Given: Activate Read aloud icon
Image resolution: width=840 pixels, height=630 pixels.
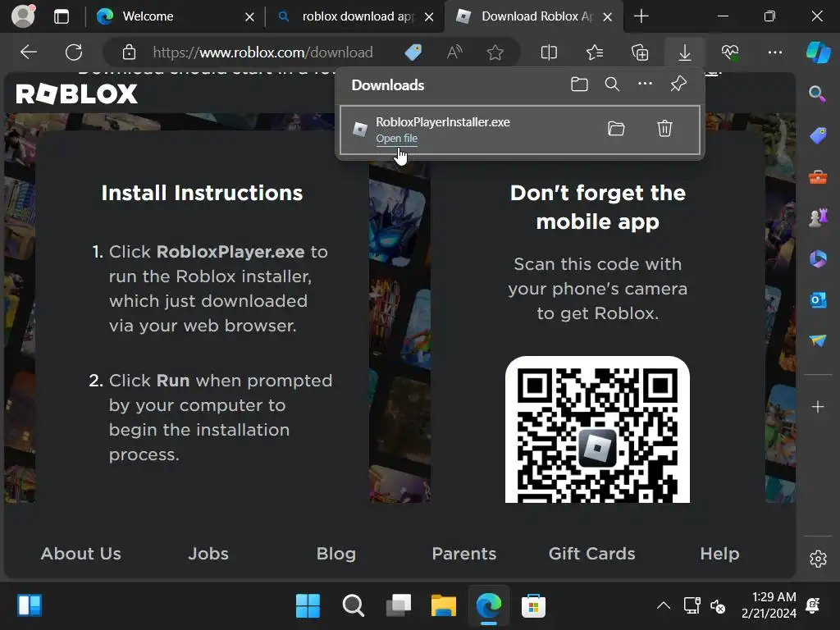Looking at the screenshot, I should coord(454,52).
